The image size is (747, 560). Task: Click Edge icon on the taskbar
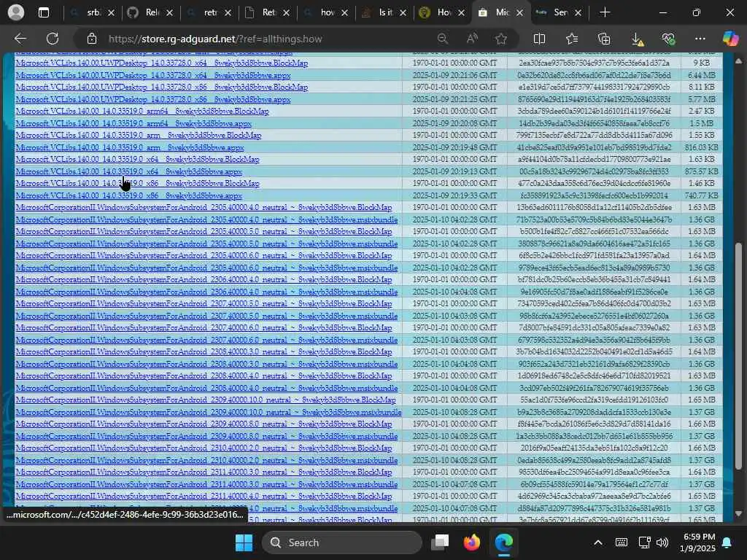point(503,542)
